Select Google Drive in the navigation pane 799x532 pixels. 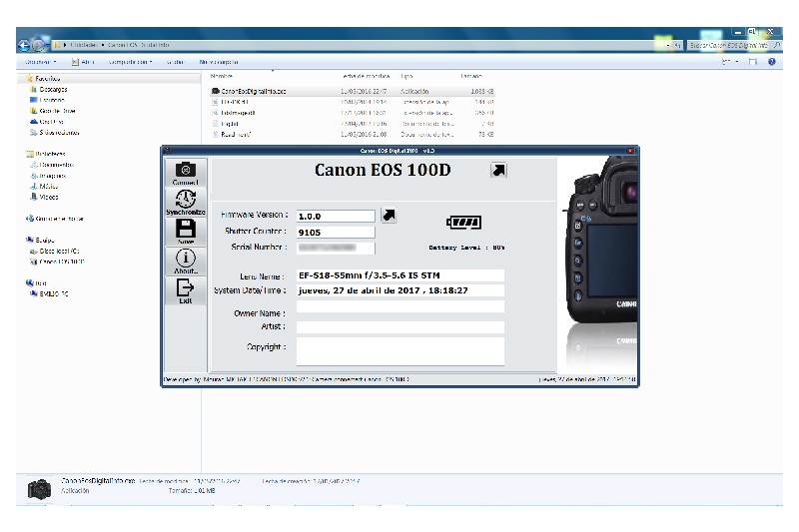(x=53, y=111)
